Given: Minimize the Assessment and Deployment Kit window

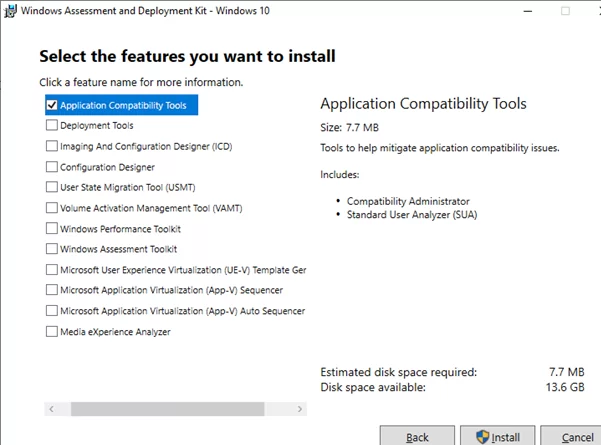Looking at the screenshot, I should tap(528, 11).
